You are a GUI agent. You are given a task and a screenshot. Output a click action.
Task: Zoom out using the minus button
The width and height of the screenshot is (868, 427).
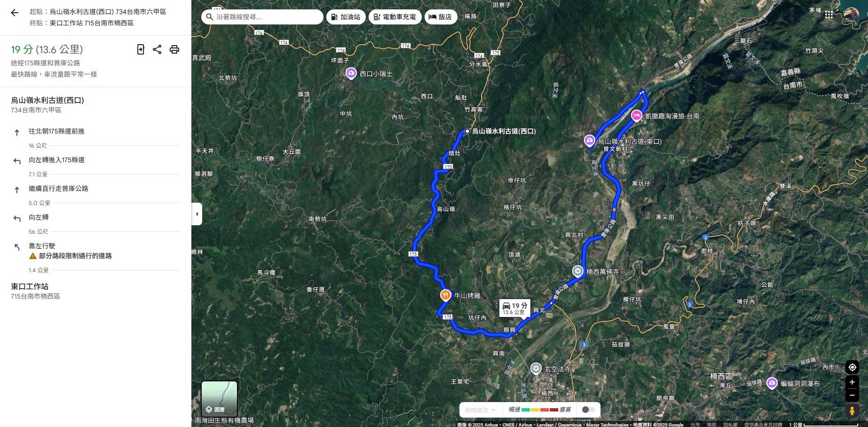[852, 395]
